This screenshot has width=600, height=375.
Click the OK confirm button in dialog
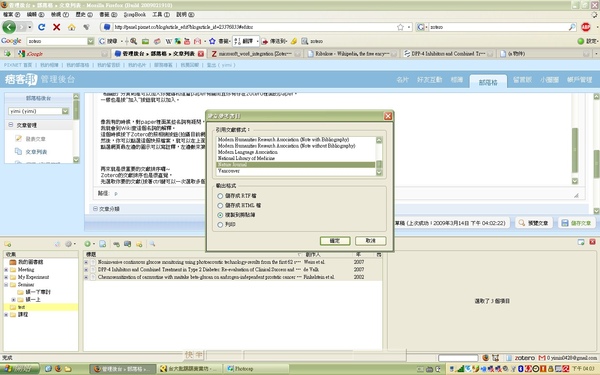pos(335,241)
